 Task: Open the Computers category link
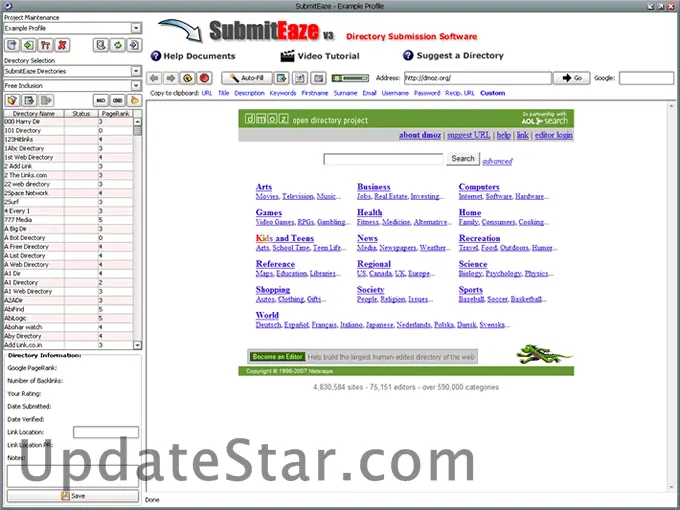(x=479, y=187)
